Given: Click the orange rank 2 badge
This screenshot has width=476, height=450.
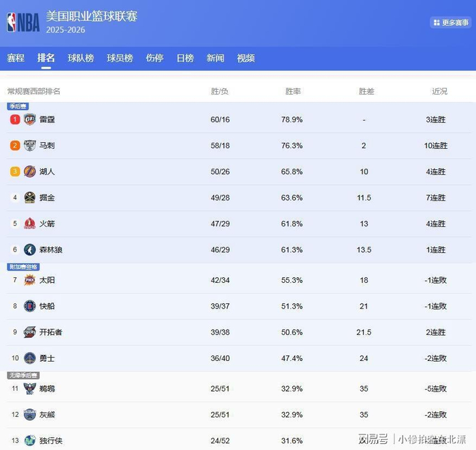Looking at the screenshot, I should 15,145.
